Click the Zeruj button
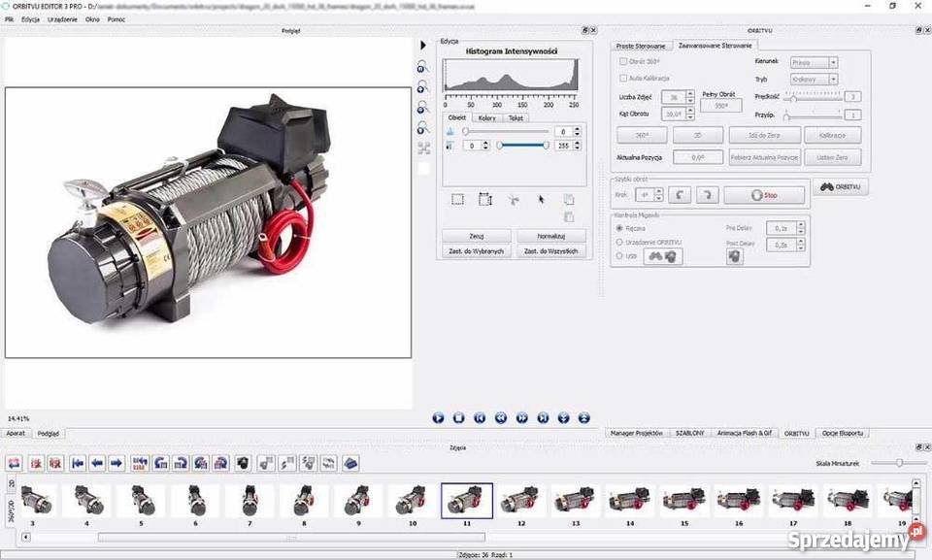 pyautogui.click(x=476, y=236)
